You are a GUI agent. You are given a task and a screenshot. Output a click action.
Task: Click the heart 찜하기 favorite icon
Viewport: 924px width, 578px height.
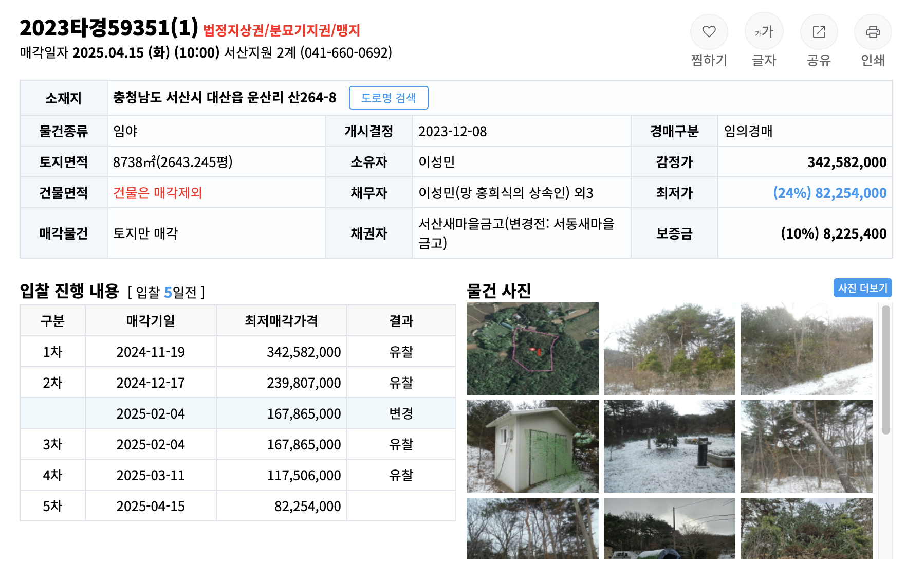(709, 32)
